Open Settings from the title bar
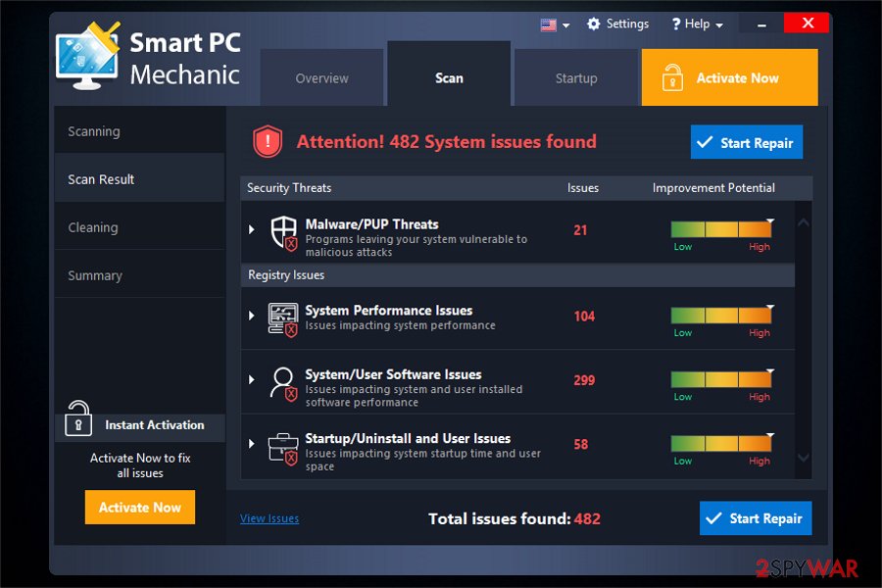 coord(617,24)
